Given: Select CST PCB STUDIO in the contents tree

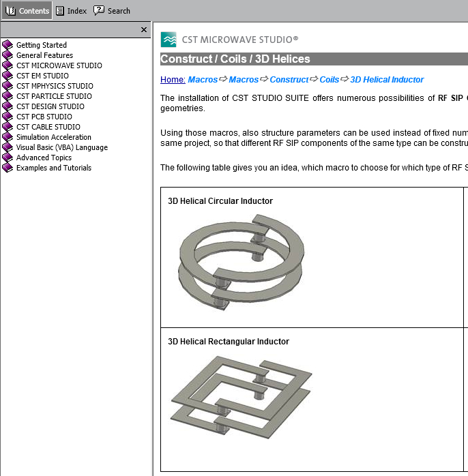Looking at the screenshot, I should (44, 117).
